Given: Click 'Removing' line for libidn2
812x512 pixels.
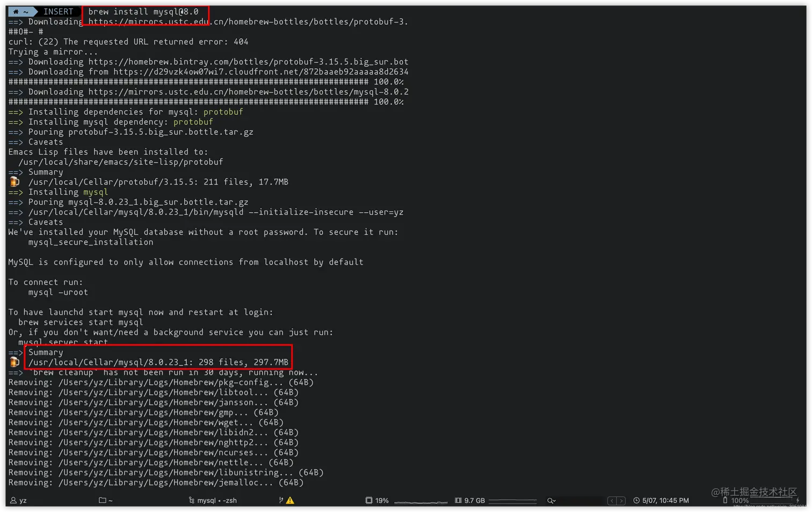Looking at the screenshot, I should coord(153,432).
